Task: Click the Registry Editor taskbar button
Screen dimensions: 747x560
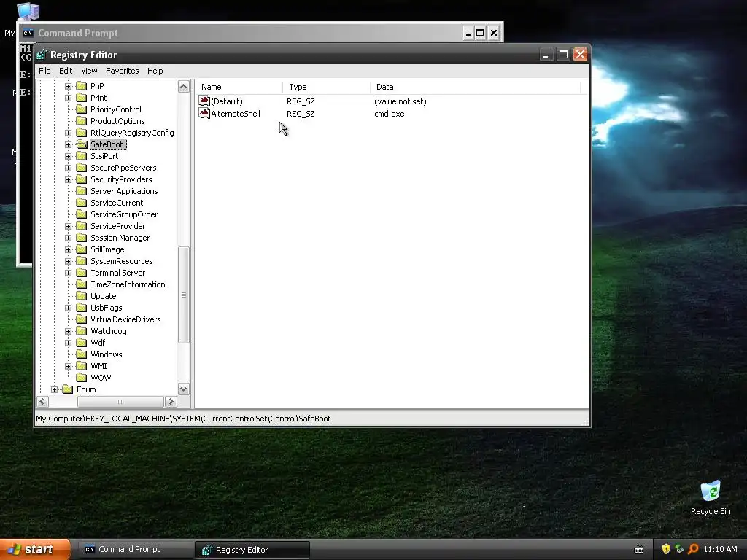Action: pyautogui.click(x=252, y=550)
